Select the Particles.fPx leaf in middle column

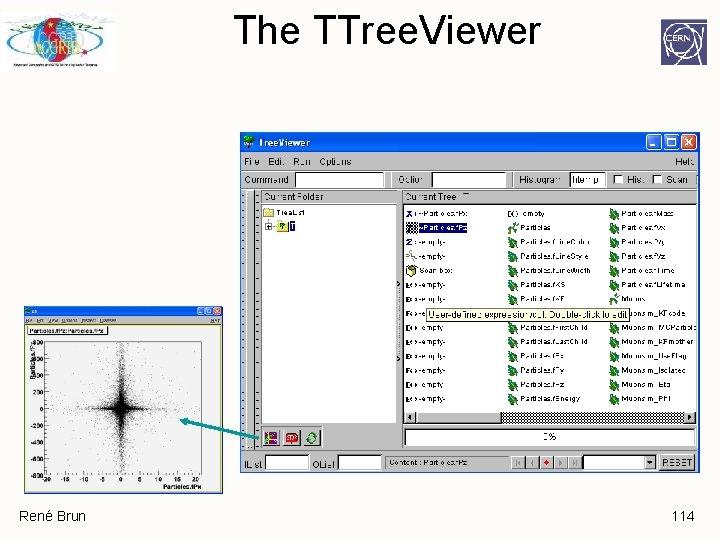536,356
